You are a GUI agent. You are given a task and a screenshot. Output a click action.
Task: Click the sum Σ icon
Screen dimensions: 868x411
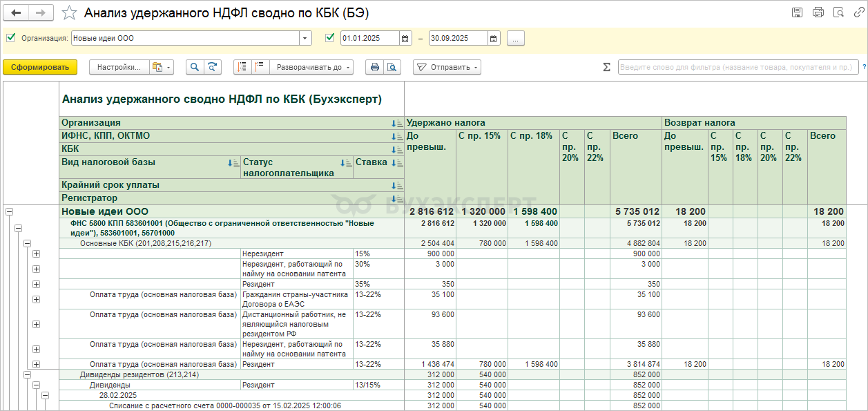(x=606, y=67)
